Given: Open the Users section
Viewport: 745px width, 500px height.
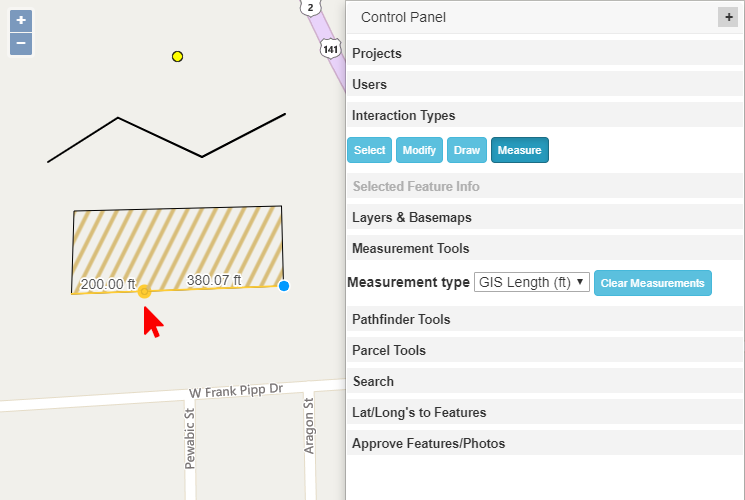Looking at the screenshot, I should coord(370,85).
